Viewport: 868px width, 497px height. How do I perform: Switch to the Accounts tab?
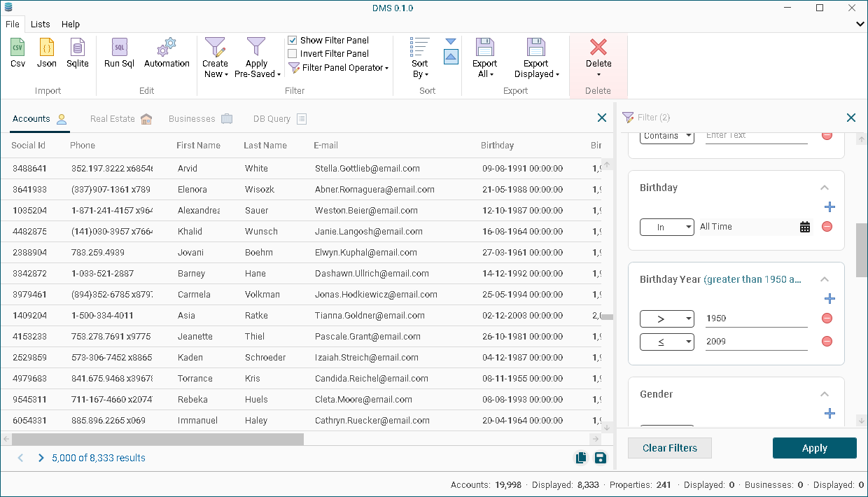click(39, 118)
